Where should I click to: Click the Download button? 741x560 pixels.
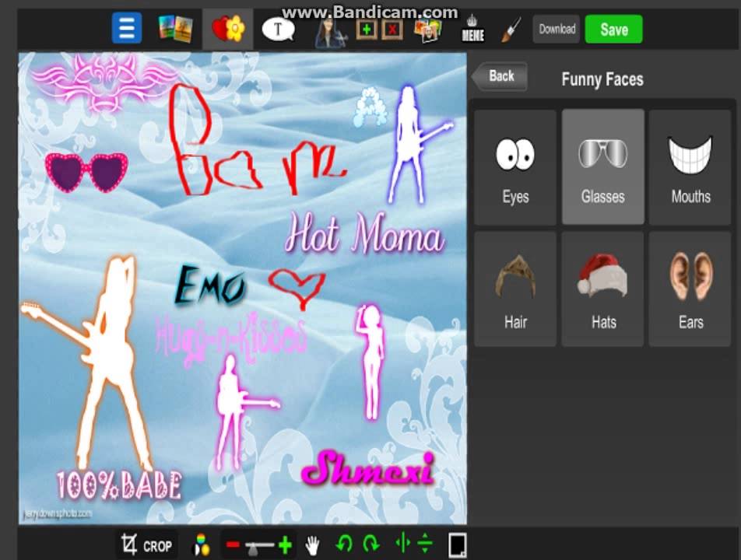[x=557, y=30]
